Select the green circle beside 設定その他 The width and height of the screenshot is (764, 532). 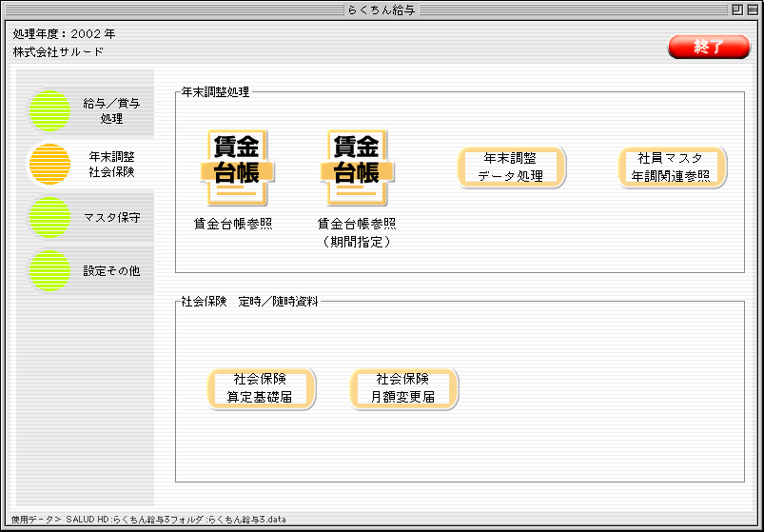49,270
